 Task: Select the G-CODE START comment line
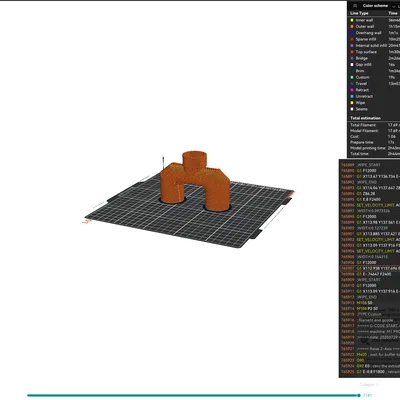(369, 326)
